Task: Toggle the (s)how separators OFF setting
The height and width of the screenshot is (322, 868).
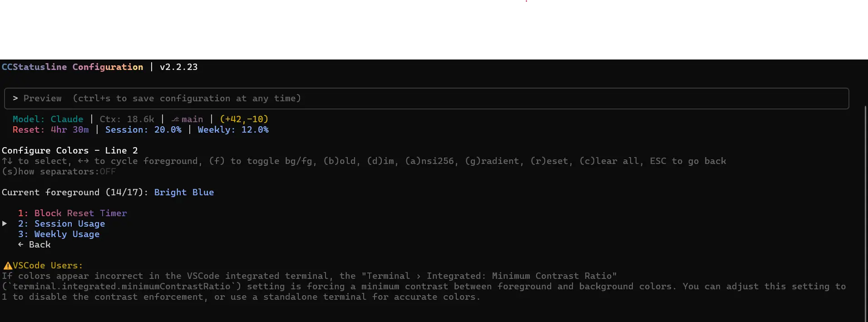Action: coord(59,172)
